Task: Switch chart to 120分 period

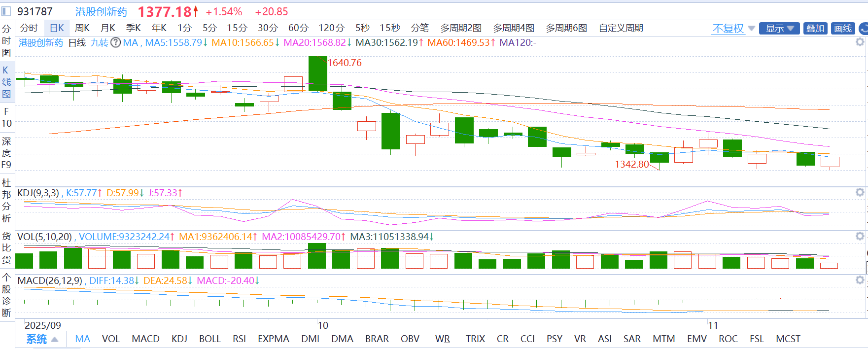Action: click(x=331, y=28)
